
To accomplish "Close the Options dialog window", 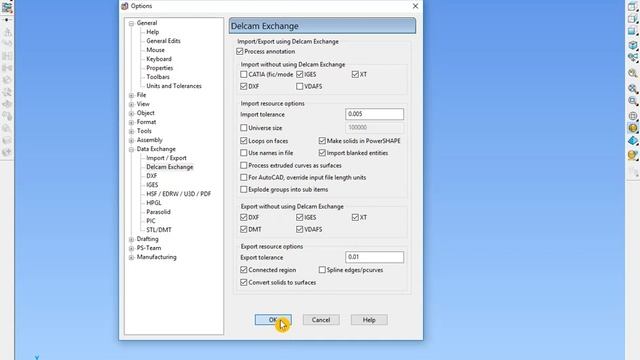I will [x=415, y=6].
